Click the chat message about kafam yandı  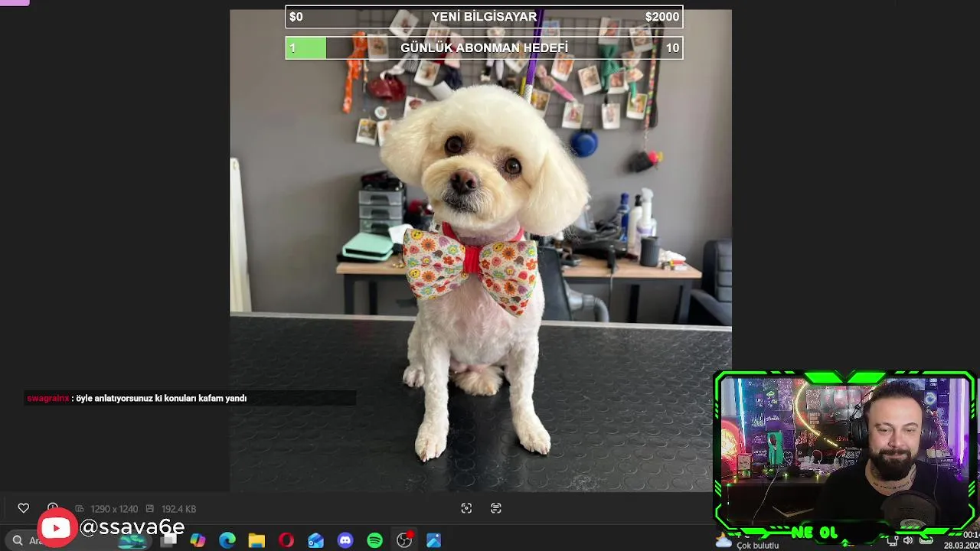pos(161,398)
